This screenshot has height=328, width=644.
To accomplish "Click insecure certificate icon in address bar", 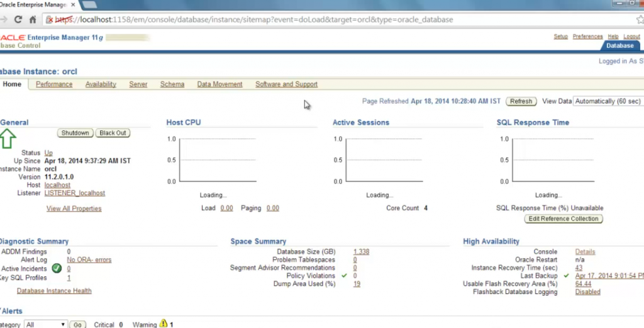I will [49, 20].
